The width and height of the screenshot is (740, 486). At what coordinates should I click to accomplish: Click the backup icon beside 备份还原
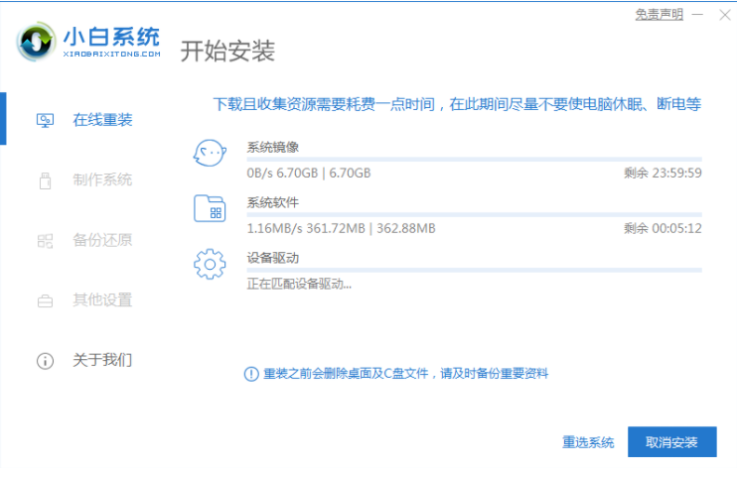click(x=45, y=241)
